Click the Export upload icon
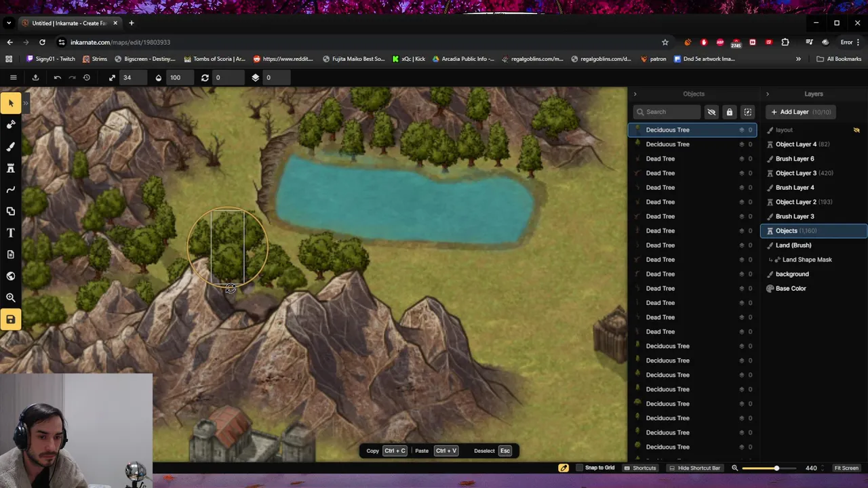Screen dimensions: 868x488 pos(35,77)
